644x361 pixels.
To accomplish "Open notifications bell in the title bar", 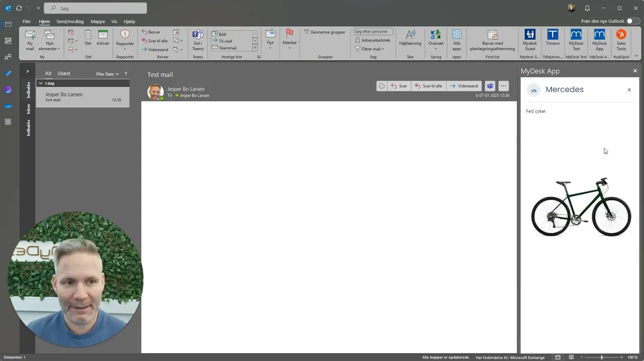I will click(587, 8).
